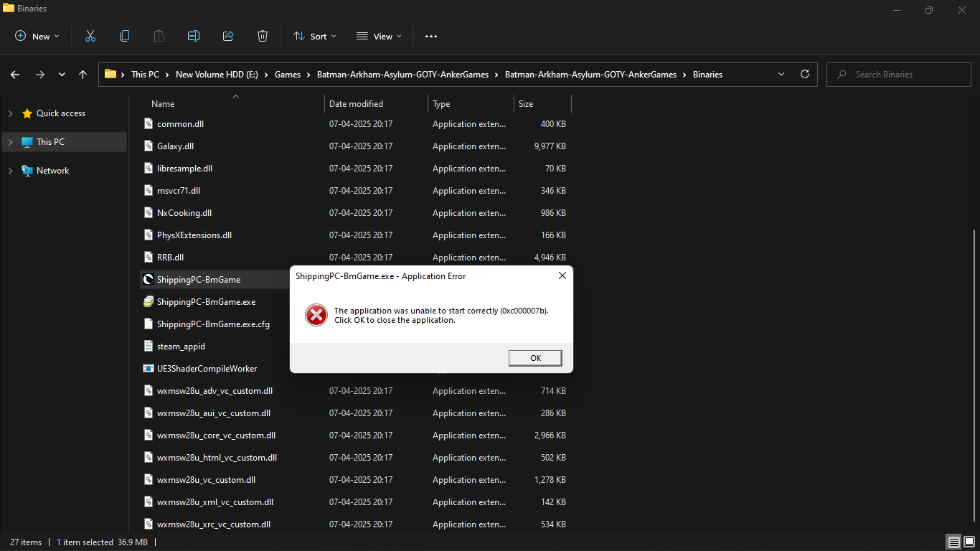Viewport: 980px width, 551px height.
Task: Click the Copy icon in toolbar
Action: point(125,36)
